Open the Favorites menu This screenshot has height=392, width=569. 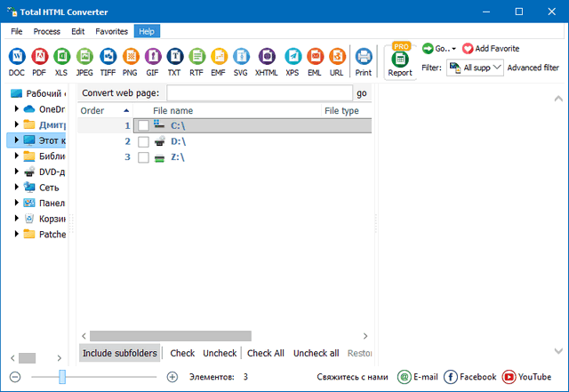pyautogui.click(x=111, y=31)
